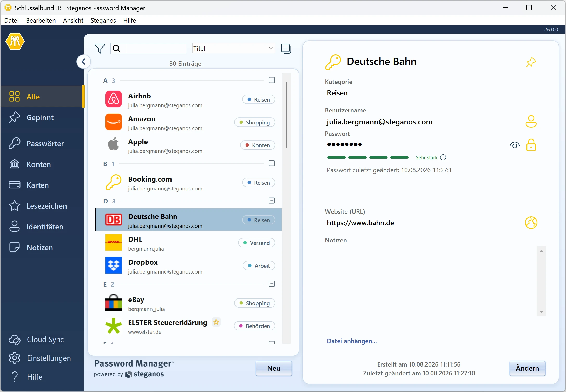Click the Neu button
The height and width of the screenshot is (392, 566).
tap(274, 368)
